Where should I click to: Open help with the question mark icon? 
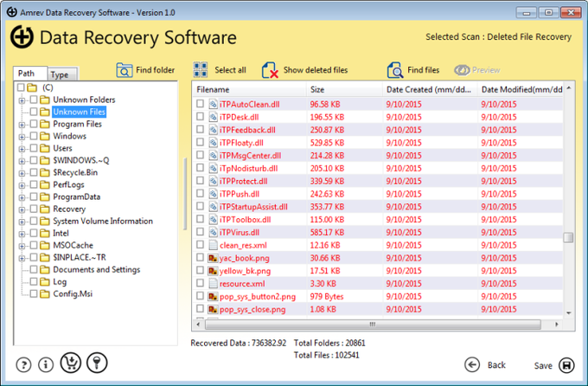coord(23,364)
